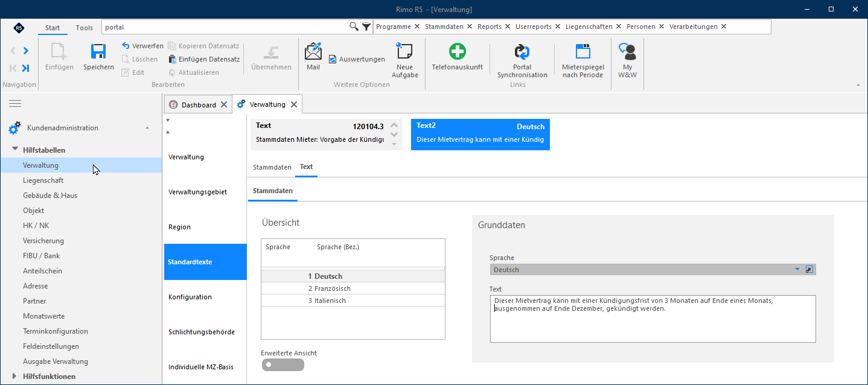Click the Text record card down arrow
Viewport: 868px width, 385px height.
[394, 135]
